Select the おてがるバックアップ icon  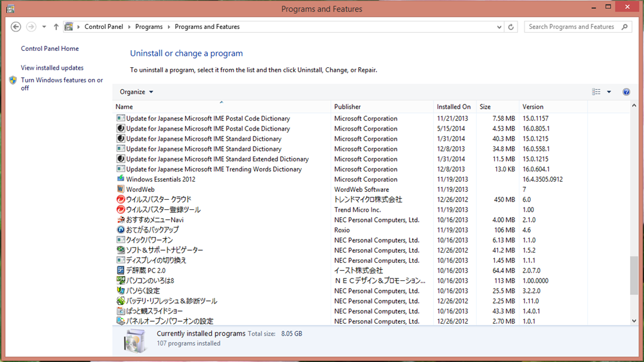click(120, 230)
